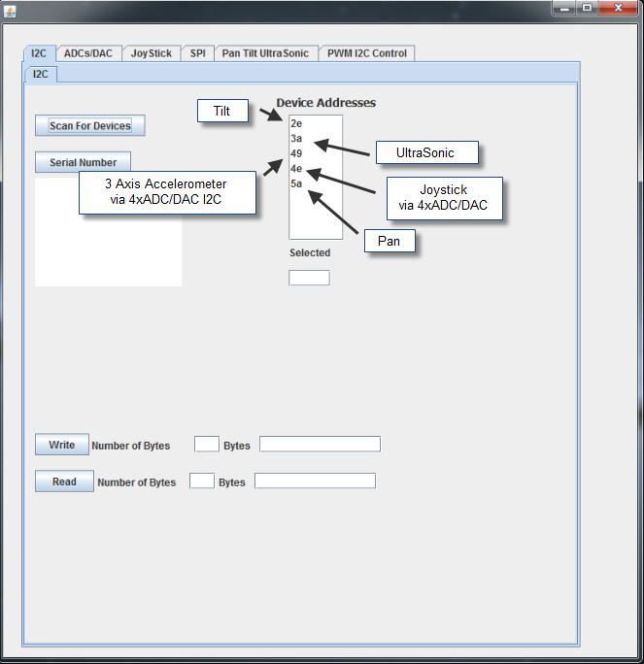Open the Pan Tilt UltraSonic tab
The width and height of the screenshot is (644, 664).
click(265, 53)
